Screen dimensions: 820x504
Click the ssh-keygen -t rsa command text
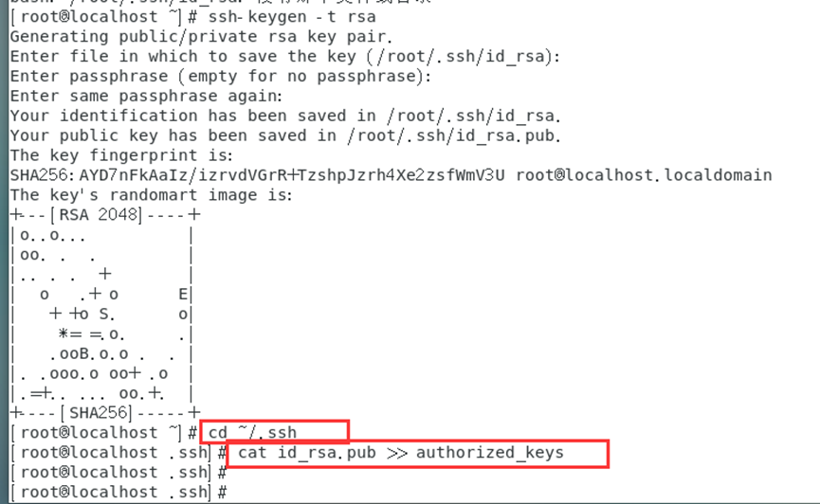[x=292, y=17]
